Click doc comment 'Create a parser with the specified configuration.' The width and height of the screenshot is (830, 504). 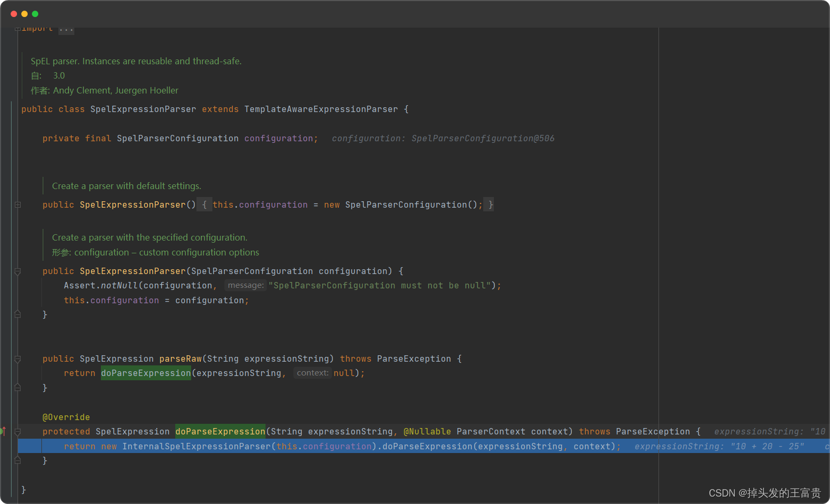tap(150, 237)
